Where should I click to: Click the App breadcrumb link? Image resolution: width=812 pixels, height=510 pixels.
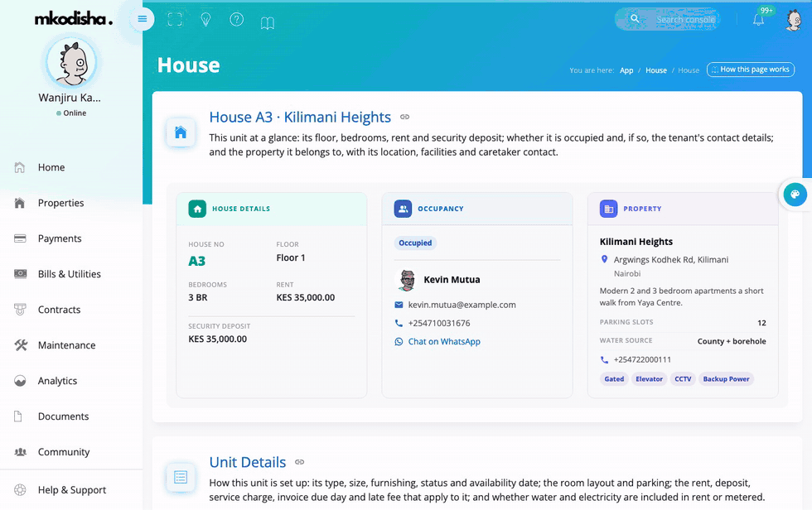(626, 70)
